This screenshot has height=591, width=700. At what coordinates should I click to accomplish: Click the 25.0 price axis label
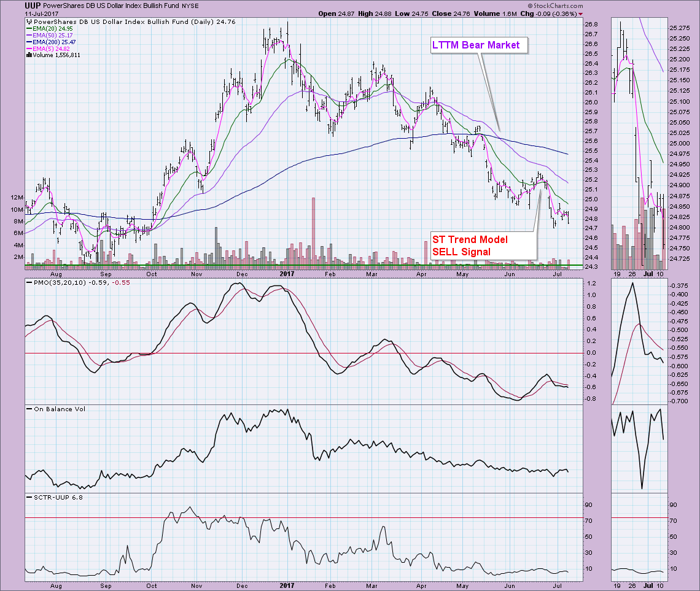(x=591, y=199)
